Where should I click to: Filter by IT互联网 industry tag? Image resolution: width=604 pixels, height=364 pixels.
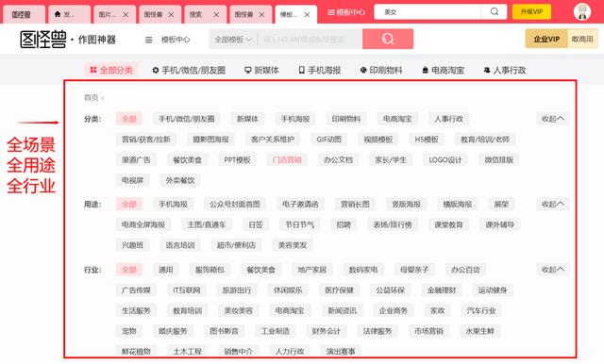pyautogui.click(x=187, y=290)
